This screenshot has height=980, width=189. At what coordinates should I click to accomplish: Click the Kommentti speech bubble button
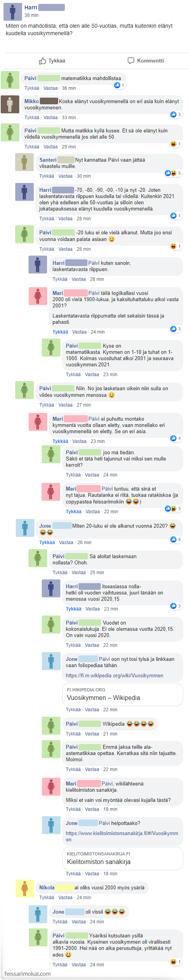[146, 61]
